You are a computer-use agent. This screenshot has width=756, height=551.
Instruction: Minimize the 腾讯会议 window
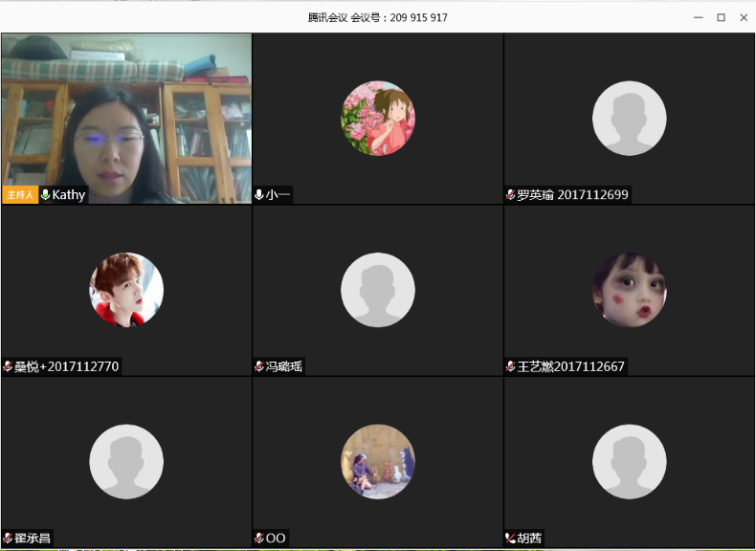(699, 17)
